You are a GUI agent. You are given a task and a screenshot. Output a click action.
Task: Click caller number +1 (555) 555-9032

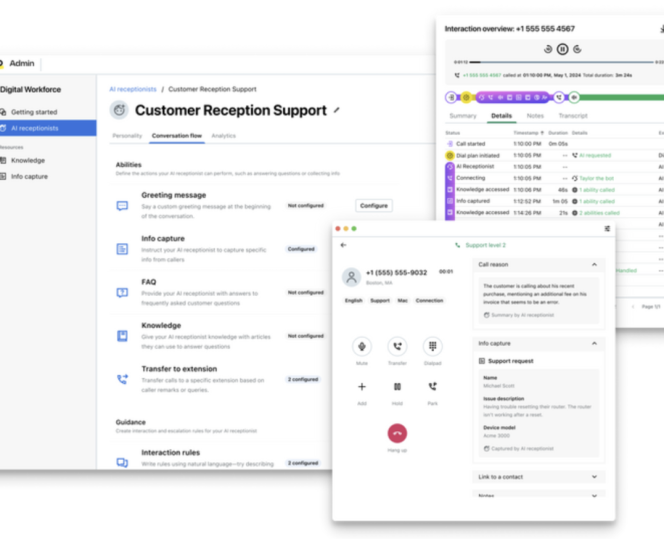point(396,273)
